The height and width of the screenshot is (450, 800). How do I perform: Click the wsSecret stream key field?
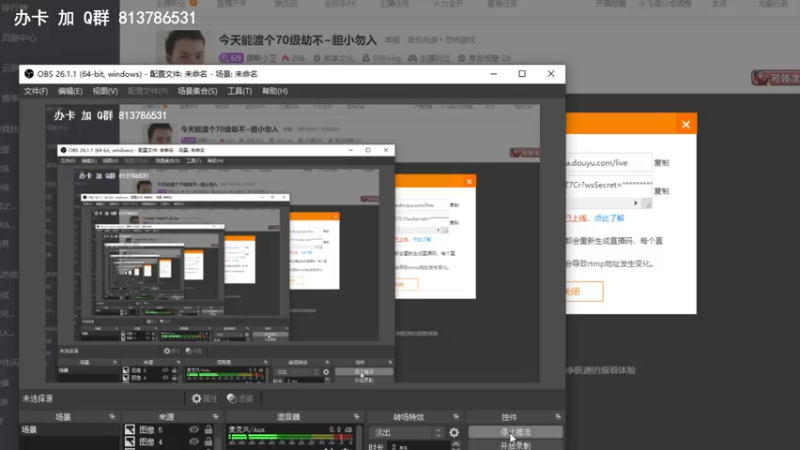[609, 186]
